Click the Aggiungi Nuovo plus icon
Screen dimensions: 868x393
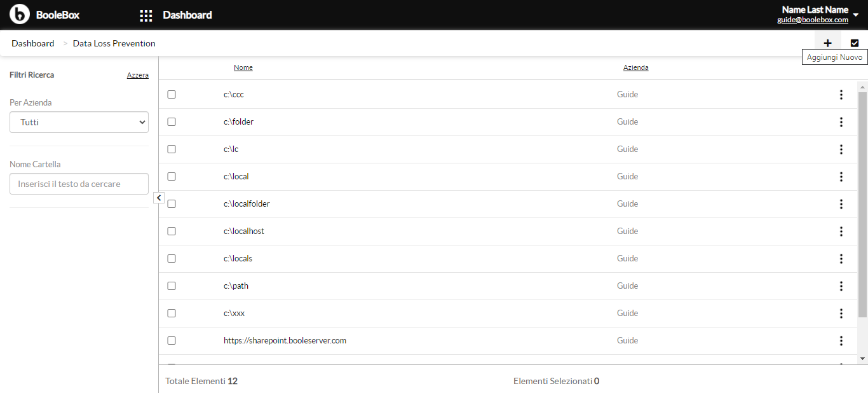click(827, 43)
